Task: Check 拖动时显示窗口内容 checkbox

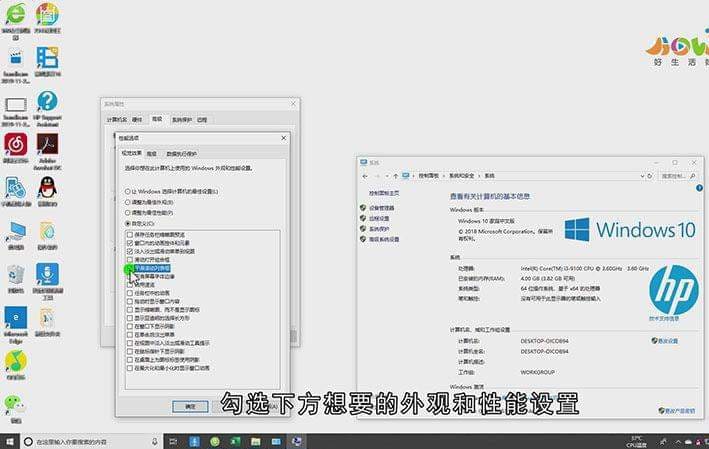Action: (130, 301)
